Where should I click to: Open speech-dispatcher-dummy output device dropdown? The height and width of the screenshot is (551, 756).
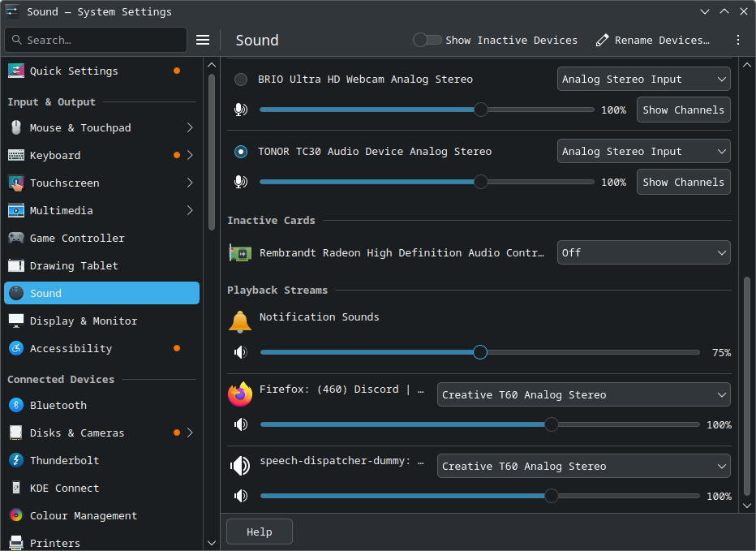(x=583, y=466)
